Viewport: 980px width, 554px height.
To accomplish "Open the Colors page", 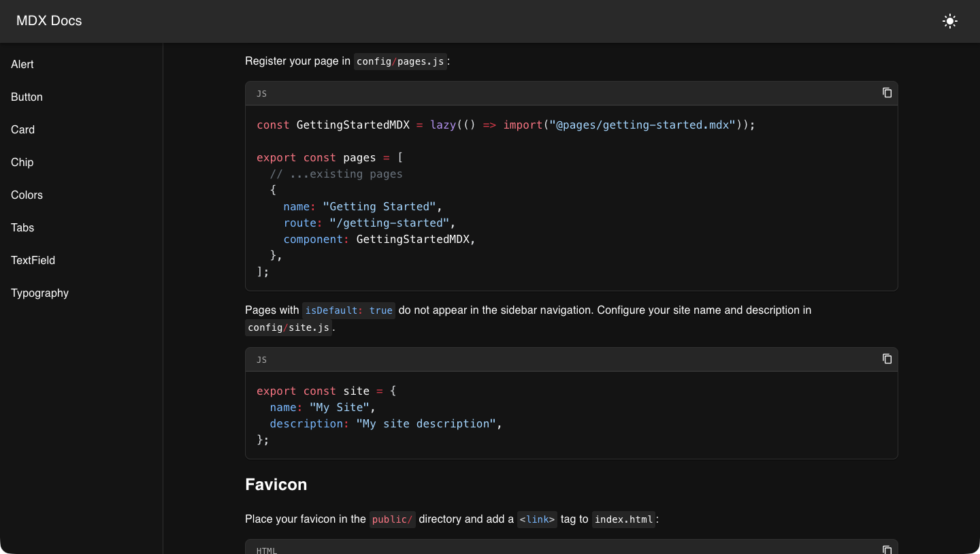I will (x=27, y=195).
